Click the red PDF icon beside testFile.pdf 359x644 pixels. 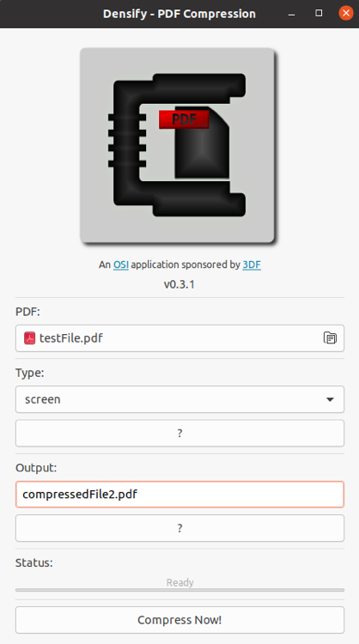click(x=29, y=338)
